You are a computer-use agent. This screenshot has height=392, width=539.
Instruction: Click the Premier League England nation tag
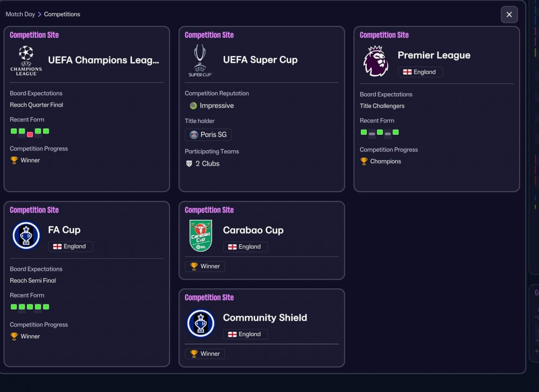420,72
